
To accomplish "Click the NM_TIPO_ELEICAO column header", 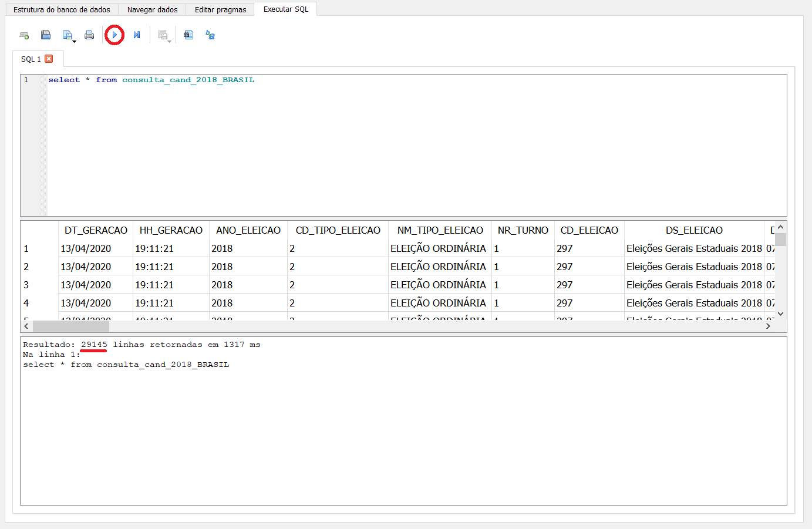I will pyautogui.click(x=440, y=230).
